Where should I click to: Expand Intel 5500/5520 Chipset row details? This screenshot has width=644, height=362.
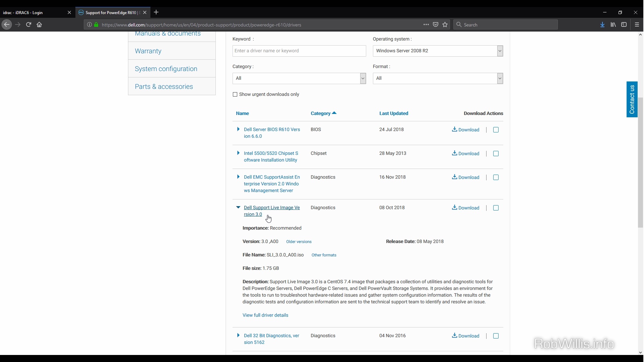(x=238, y=153)
